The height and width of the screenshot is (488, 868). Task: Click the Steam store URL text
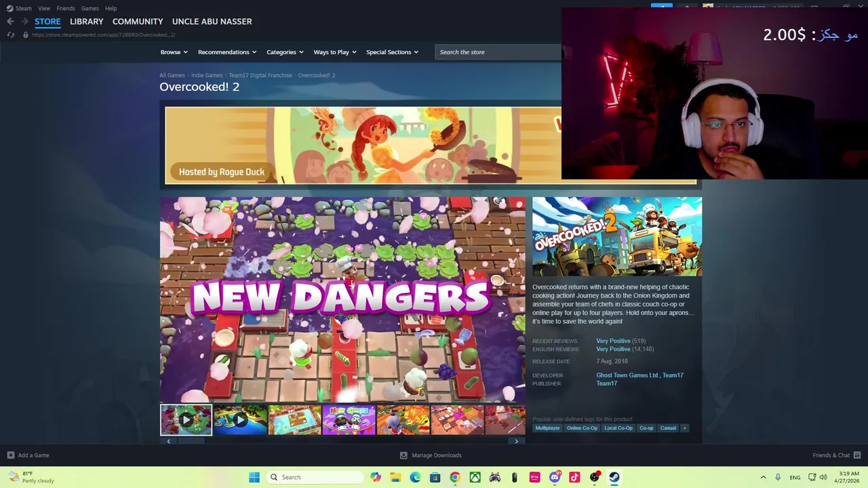tap(103, 35)
